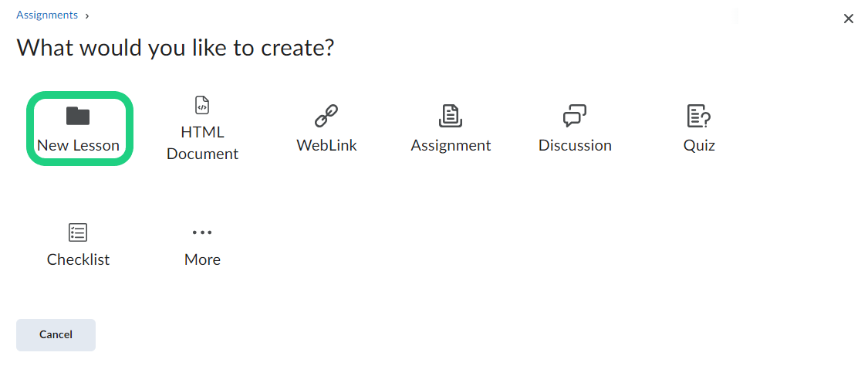This screenshot has width=868, height=366.
Task: Click the Quiz question mark icon
Action: [x=699, y=117]
